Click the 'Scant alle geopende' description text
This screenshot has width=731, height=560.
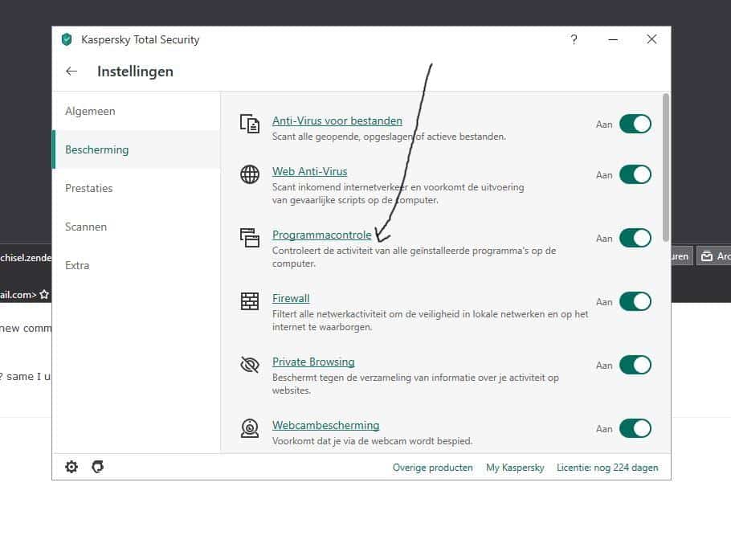pos(389,137)
